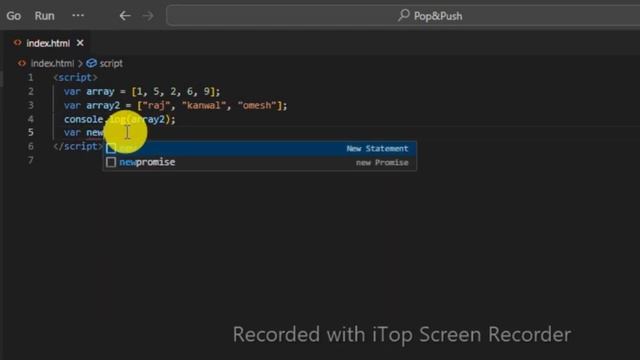Click line number 5 in gutter

(31, 132)
